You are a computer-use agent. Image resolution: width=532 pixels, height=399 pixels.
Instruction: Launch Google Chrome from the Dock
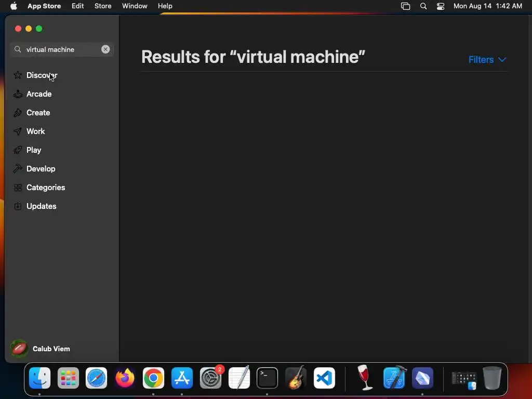tap(153, 378)
